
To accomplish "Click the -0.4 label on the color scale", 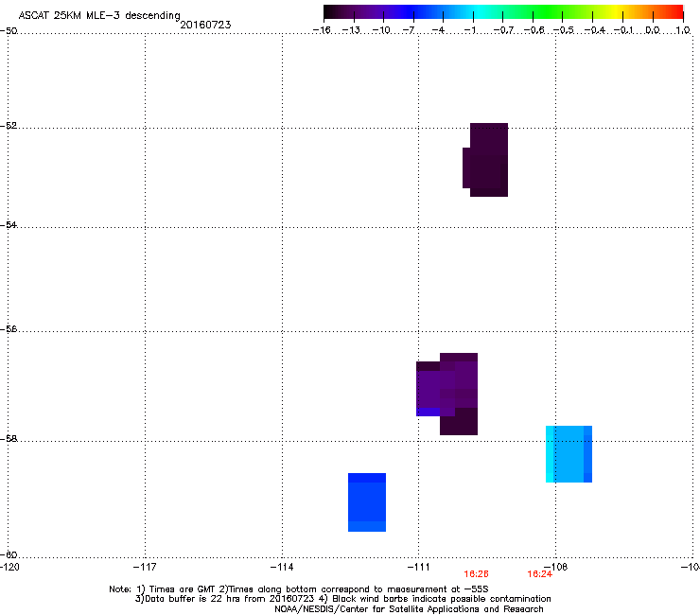I will (594, 30).
